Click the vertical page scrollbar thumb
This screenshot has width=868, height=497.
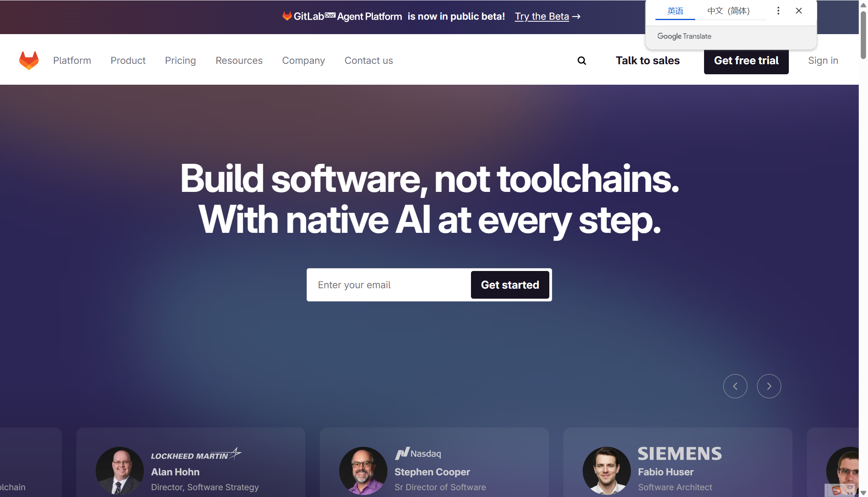point(863,35)
